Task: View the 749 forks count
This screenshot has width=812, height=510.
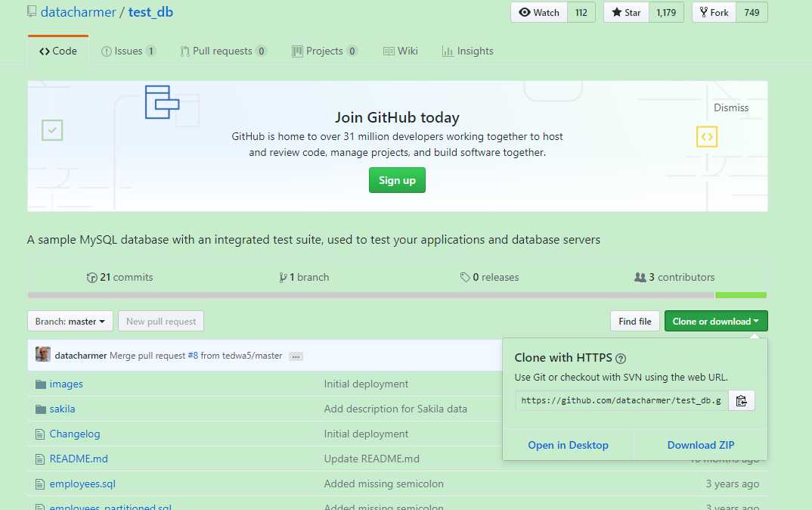Action: pos(752,12)
